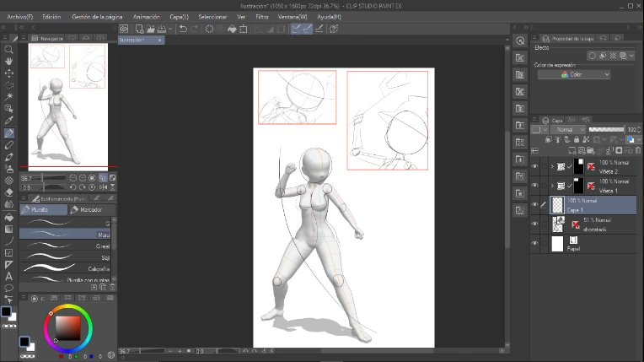Open the Edición menu
Viewport: 644px width, 362px height.
pyautogui.click(x=51, y=17)
